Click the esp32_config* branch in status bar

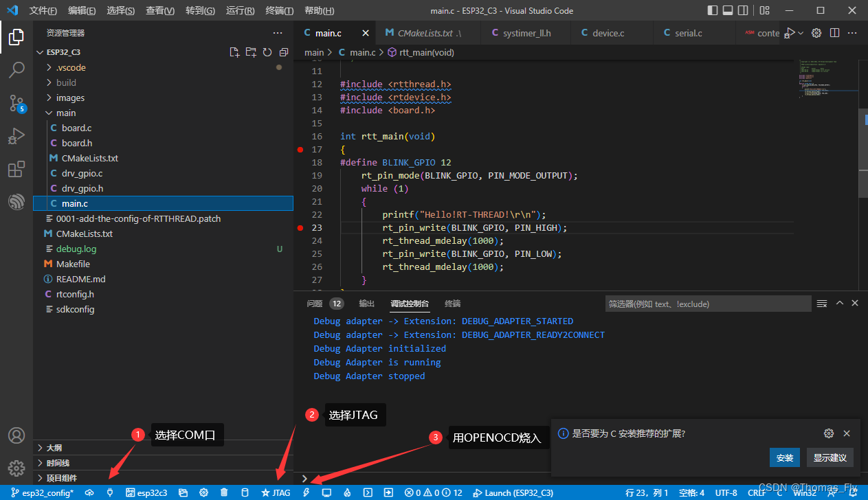pos(42,492)
